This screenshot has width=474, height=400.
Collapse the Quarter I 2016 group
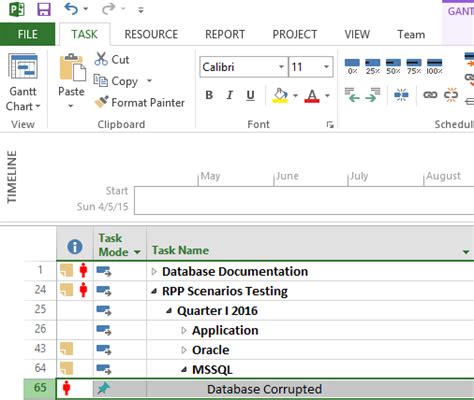169,311
